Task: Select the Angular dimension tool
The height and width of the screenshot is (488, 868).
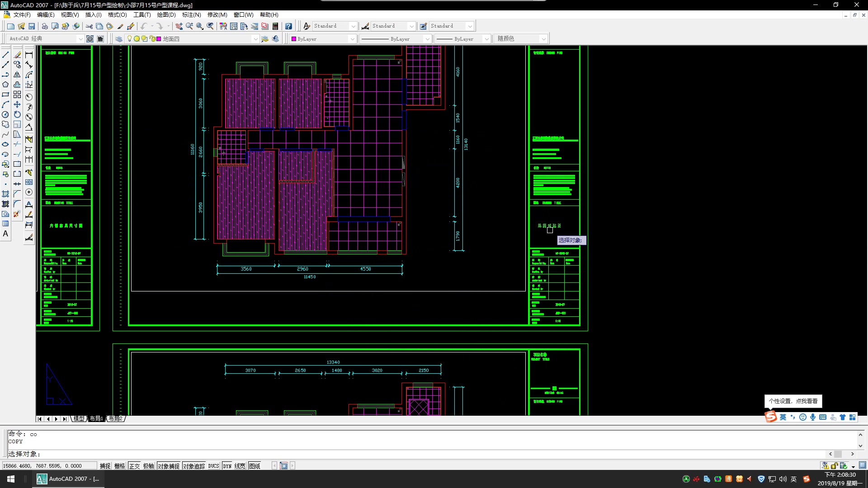Action: click(x=29, y=127)
